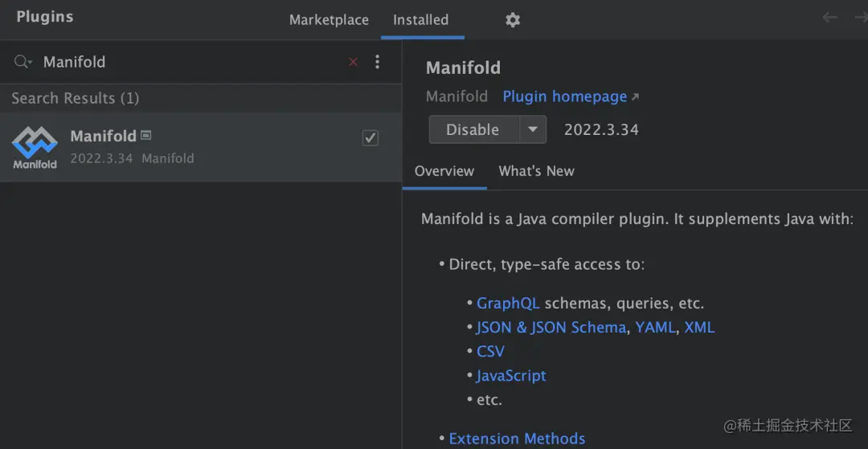The height and width of the screenshot is (449, 868).
Task: Click the bundled tag icon beside Manifold
Action: click(x=146, y=135)
